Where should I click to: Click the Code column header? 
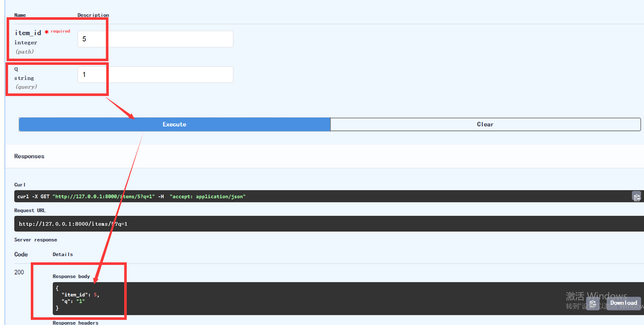click(21, 254)
